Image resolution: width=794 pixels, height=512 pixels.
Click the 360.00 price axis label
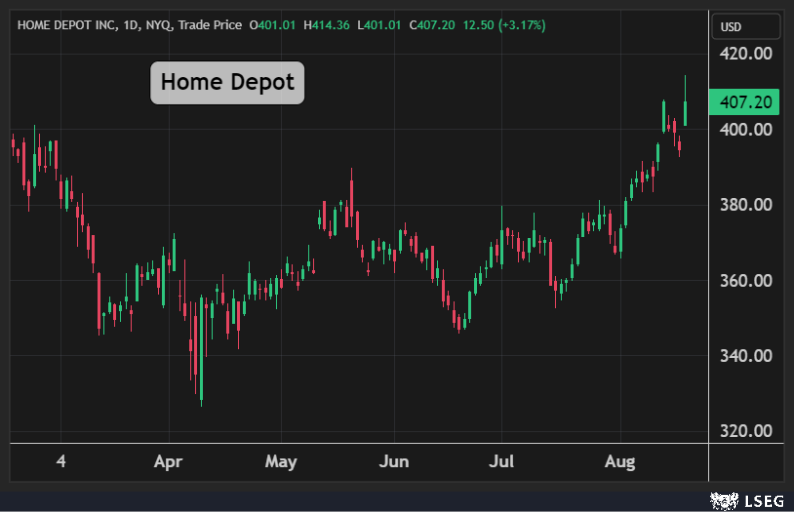745,280
